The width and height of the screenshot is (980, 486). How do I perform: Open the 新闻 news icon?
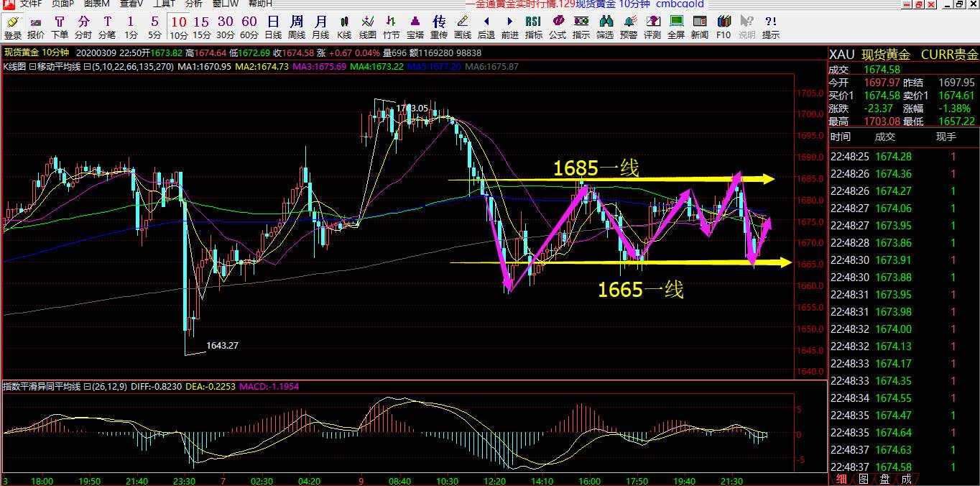tap(700, 27)
